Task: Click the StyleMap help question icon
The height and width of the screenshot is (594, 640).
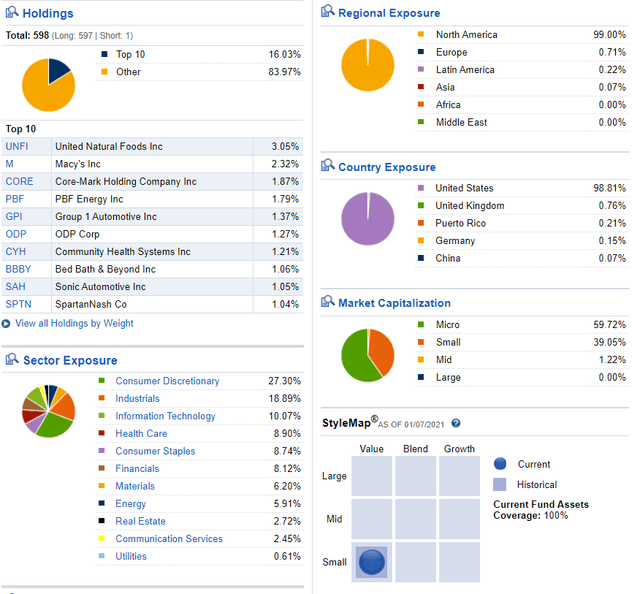Action: tap(456, 423)
